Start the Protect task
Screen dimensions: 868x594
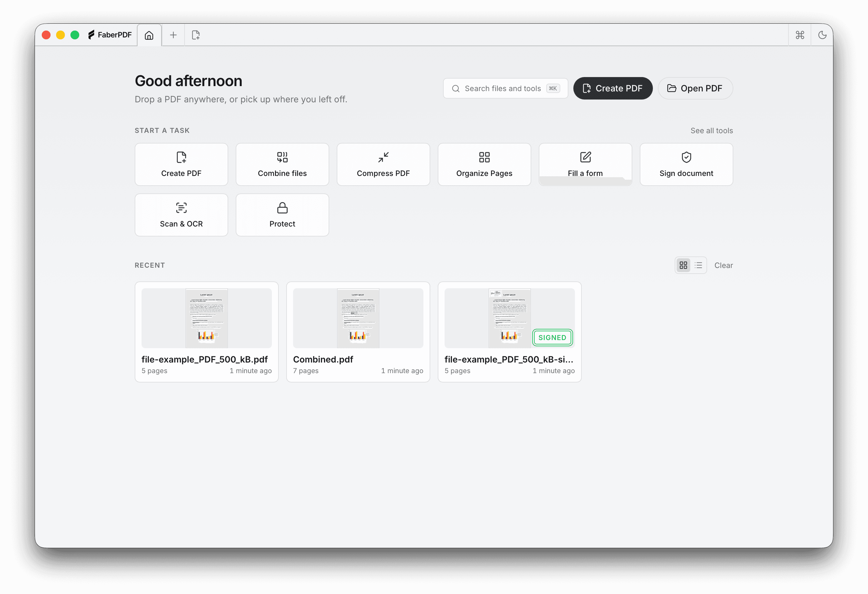(x=282, y=215)
